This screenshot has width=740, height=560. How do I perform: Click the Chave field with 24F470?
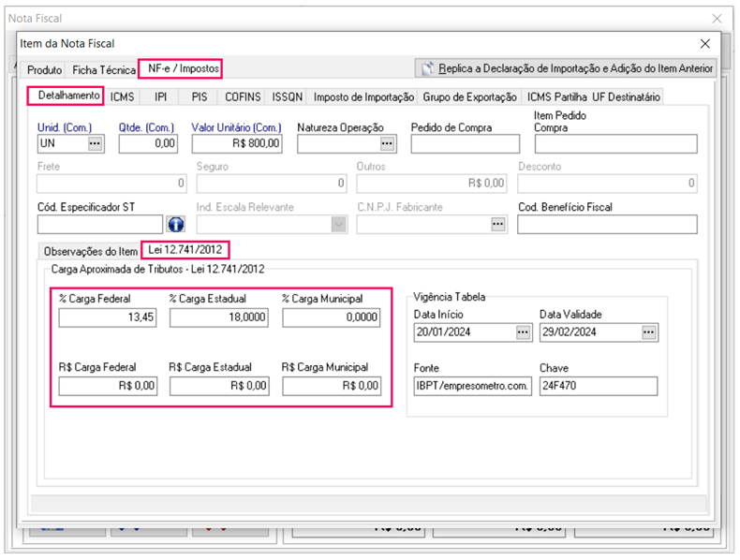click(599, 386)
